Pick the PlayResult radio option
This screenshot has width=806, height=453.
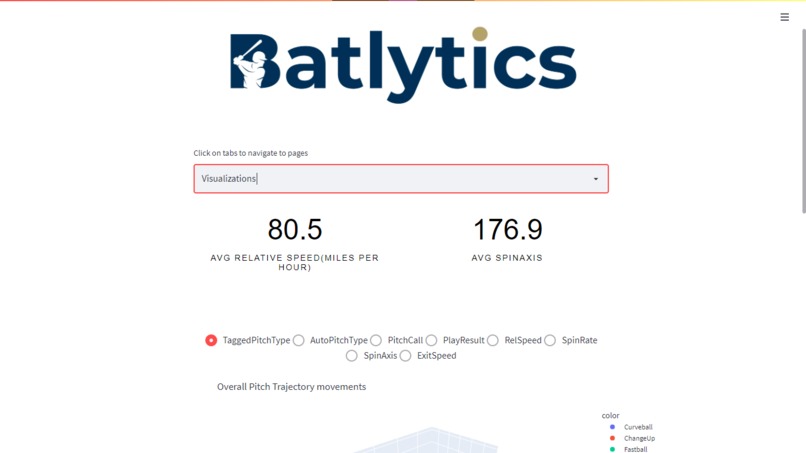431,340
